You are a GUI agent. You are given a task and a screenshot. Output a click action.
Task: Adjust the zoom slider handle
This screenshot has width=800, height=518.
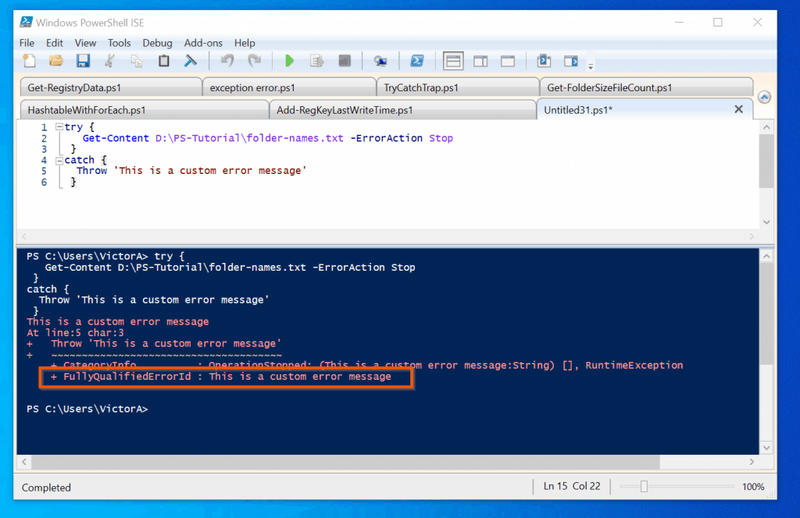tap(644, 486)
